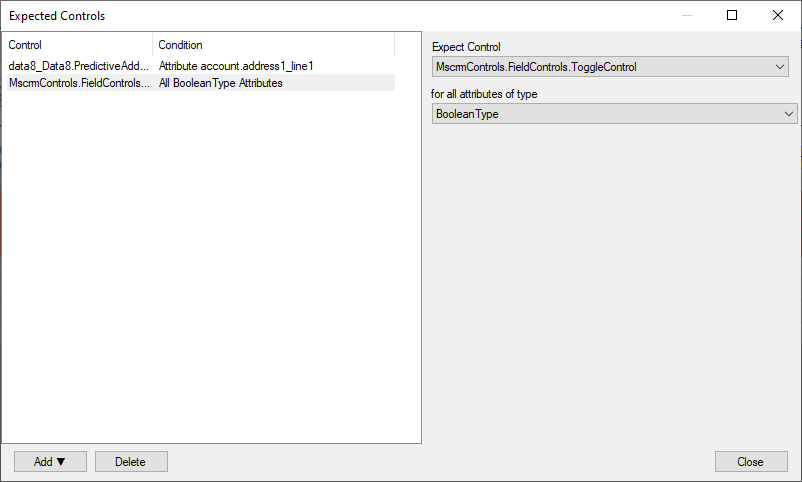Click the Close button at bottom right
The image size is (802, 482).
(x=751, y=462)
